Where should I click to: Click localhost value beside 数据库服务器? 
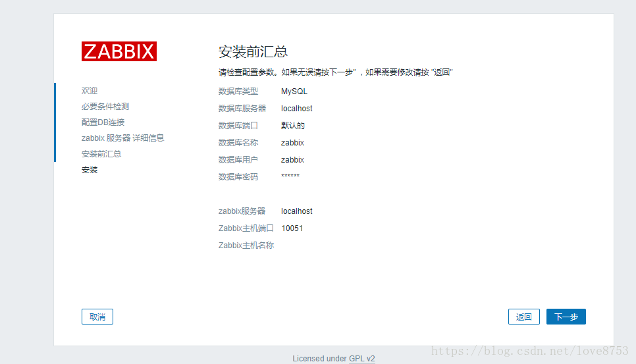point(296,109)
